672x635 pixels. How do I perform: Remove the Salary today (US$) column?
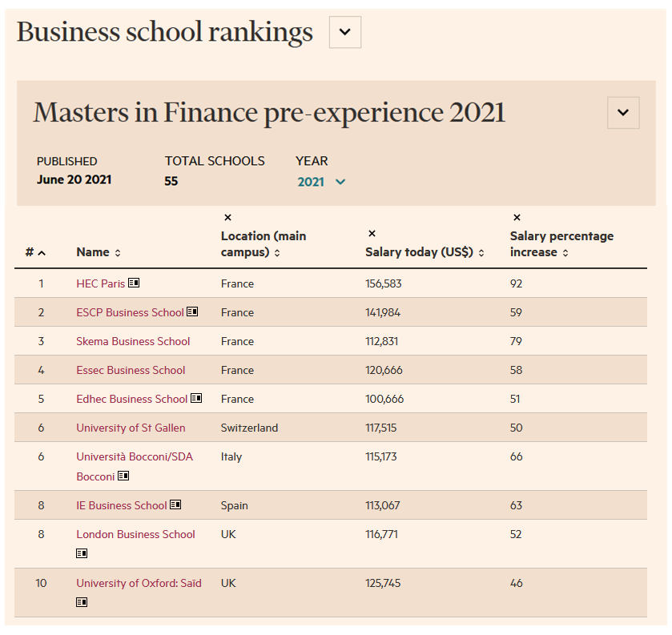372,234
